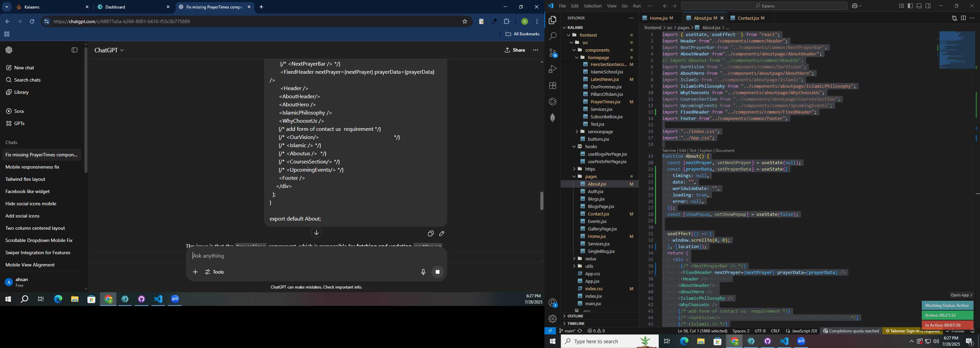
Task: Open Explorer panel's Views and More Actions ellipsis
Action: tap(631, 18)
